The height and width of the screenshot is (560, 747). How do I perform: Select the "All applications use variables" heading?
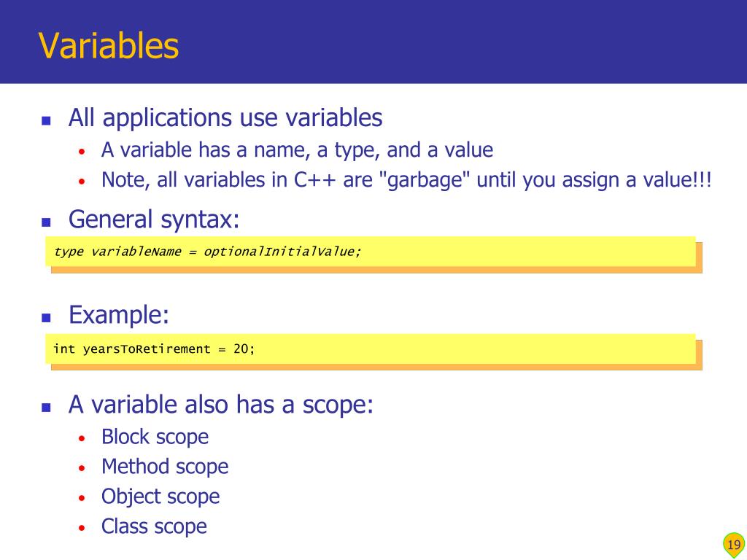pyautogui.click(x=225, y=117)
